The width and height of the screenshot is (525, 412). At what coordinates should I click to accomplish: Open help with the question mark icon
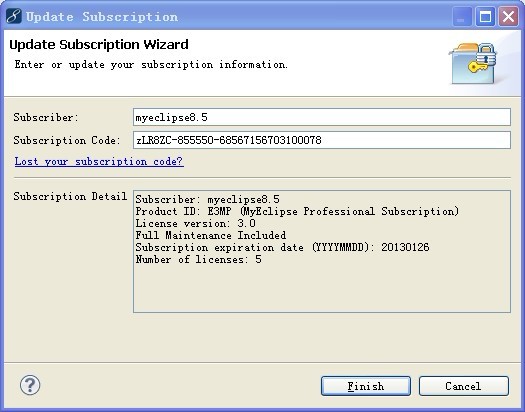click(30, 385)
